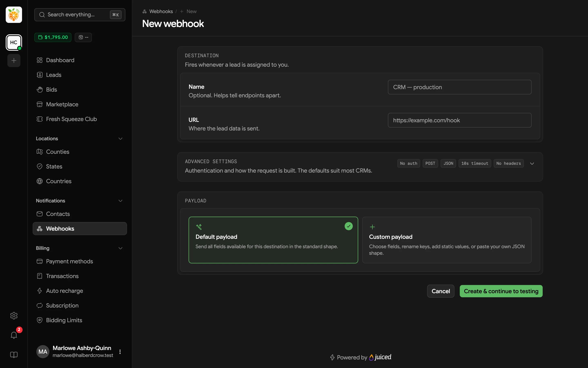Click the webhook Name input field

click(x=459, y=87)
